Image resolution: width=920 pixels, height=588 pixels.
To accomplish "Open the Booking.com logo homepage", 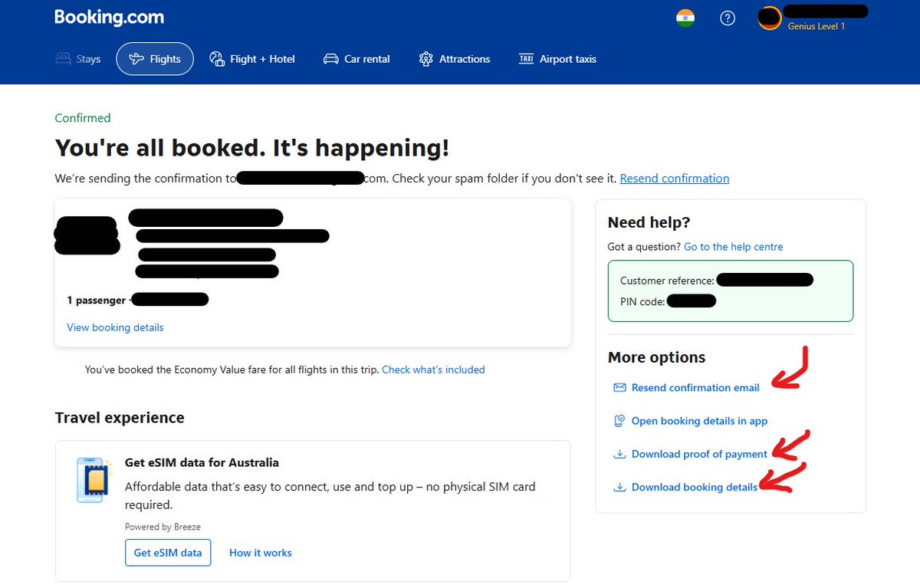I will (109, 17).
